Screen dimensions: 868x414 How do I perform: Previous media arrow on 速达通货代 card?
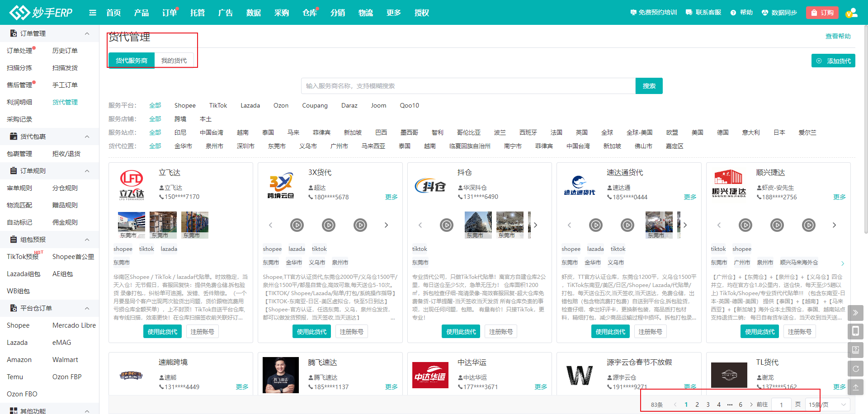click(569, 225)
